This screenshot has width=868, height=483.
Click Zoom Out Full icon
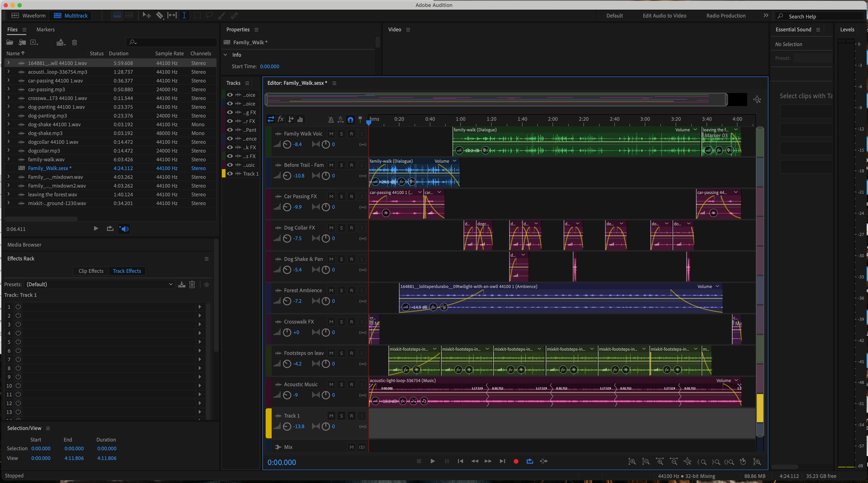[687, 461]
